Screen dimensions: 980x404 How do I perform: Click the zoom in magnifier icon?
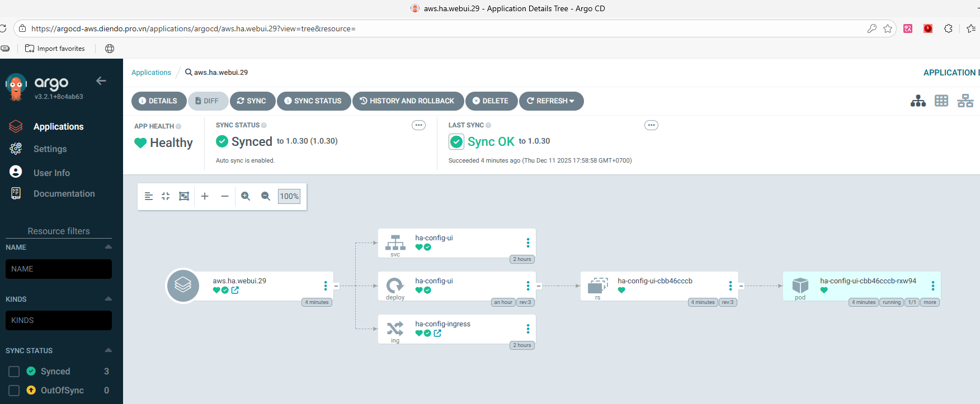[246, 196]
